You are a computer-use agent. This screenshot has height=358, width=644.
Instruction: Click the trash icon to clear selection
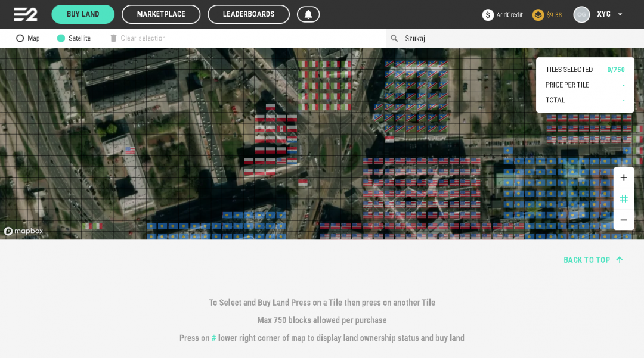pyautogui.click(x=113, y=38)
